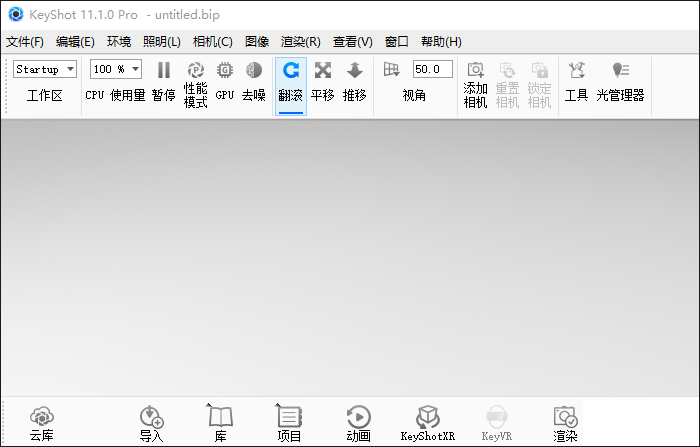Select the 翻滚 tumble camera tool
This screenshot has width=700, height=447.
(x=291, y=86)
